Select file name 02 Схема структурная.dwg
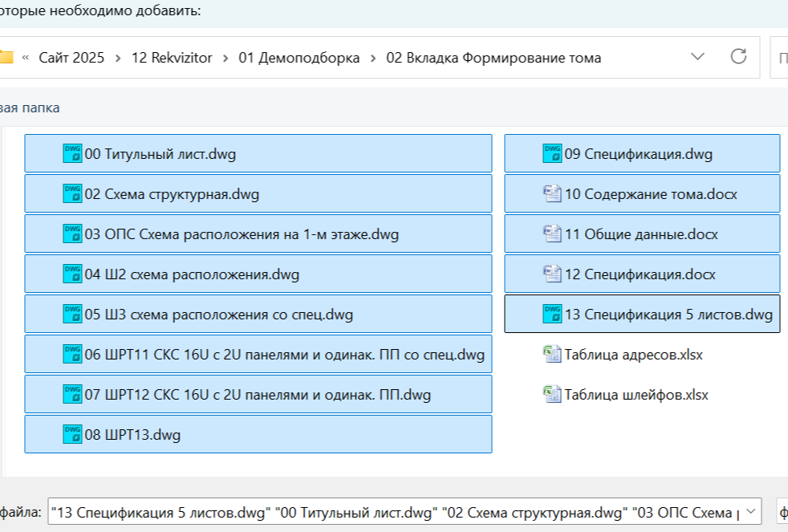788x532 pixels. [x=172, y=194]
